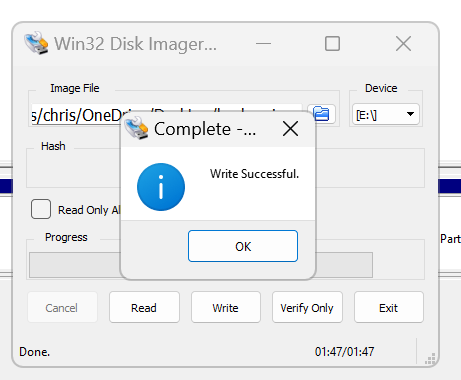This screenshot has height=380, width=461.
Task: Close the Complete dialog with X
Action: (290, 129)
